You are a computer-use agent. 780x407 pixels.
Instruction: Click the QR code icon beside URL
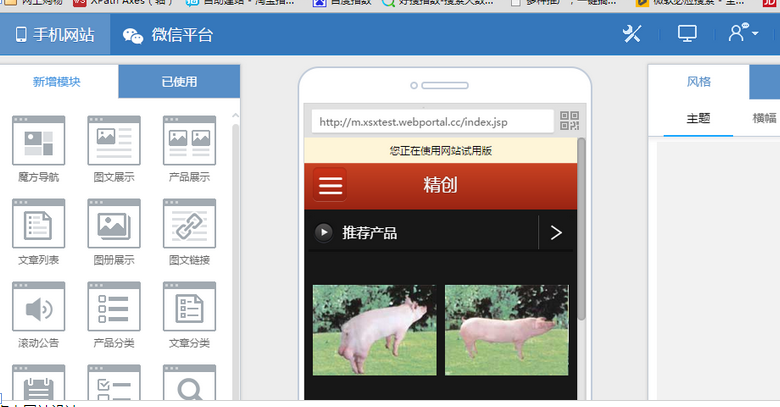[x=569, y=122]
